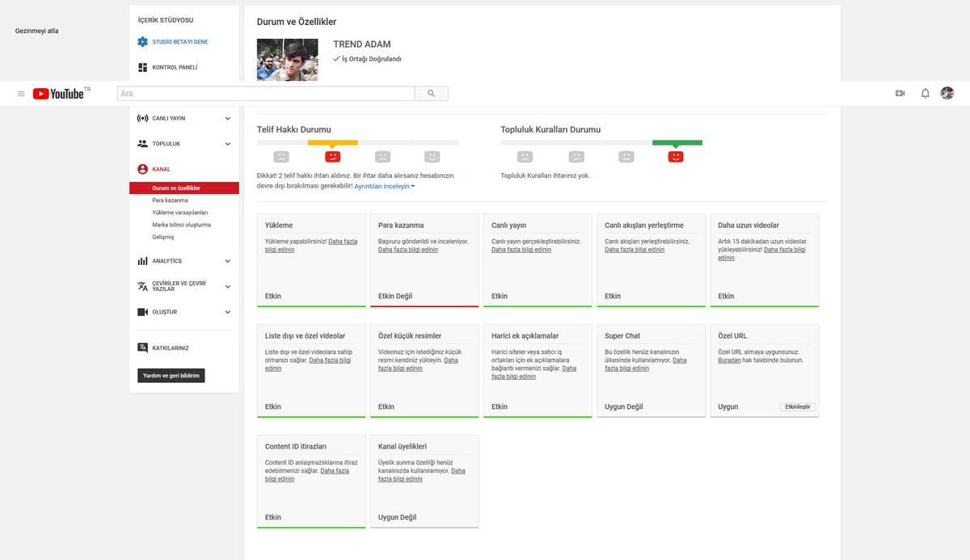Click Topluluk Kuralları Durumu heading
Image resolution: width=970 pixels, height=560 pixels.
click(x=550, y=129)
